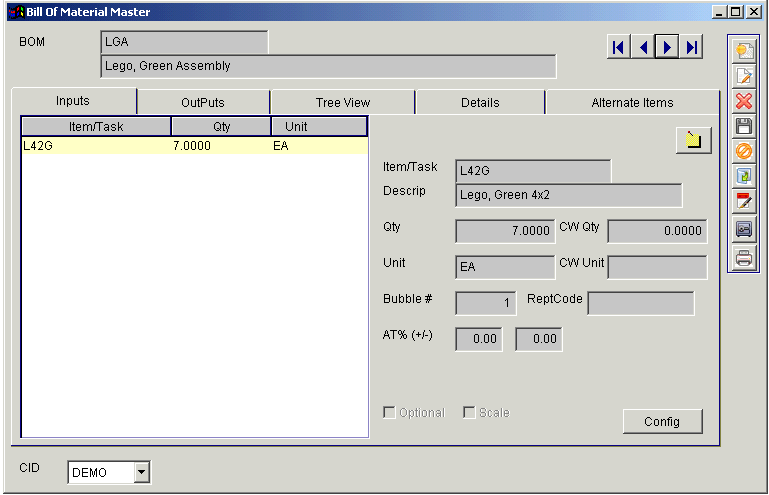Click the New record icon in the toolbar

pyautogui.click(x=743, y=50)
